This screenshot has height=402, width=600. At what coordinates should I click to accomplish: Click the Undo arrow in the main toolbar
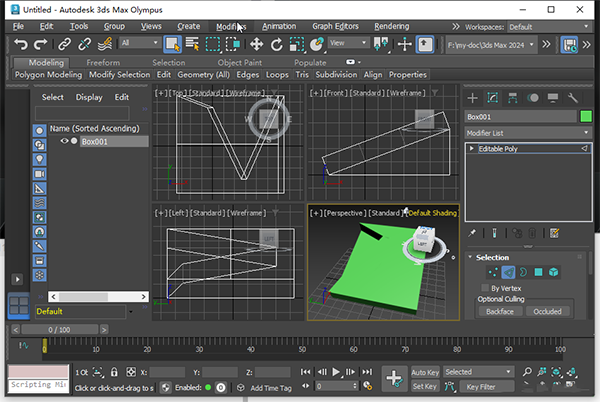point(19,44)
